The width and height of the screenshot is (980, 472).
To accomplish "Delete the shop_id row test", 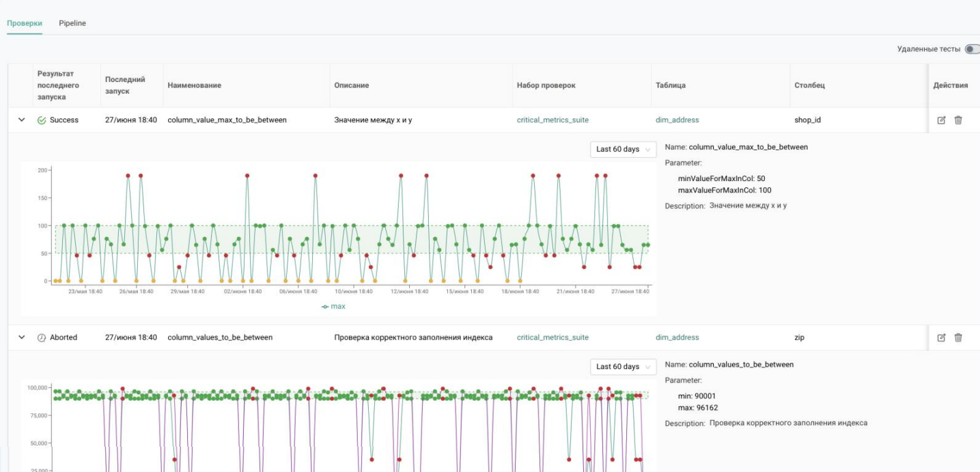I will pyautogui.click(x=958, y=120).
